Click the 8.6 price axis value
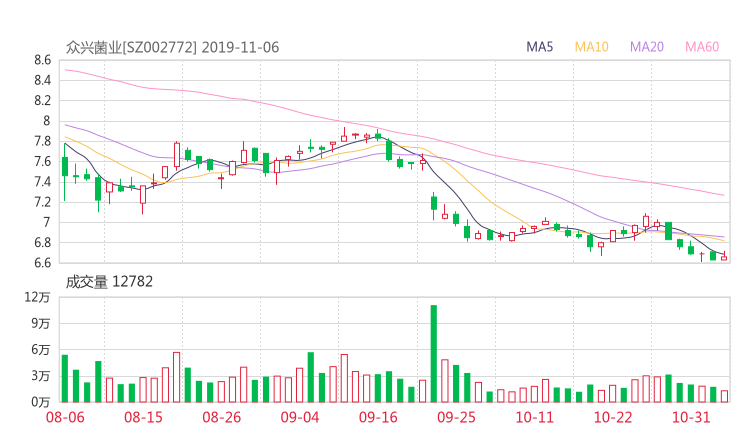This screenshot has height=440, width=740. point(42,60)
